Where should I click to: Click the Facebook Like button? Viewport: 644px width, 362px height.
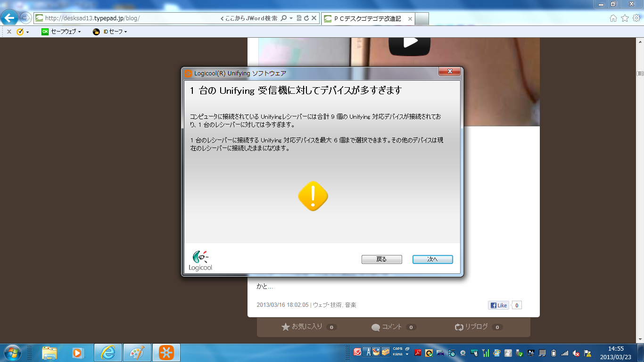(x=498, y=305)
